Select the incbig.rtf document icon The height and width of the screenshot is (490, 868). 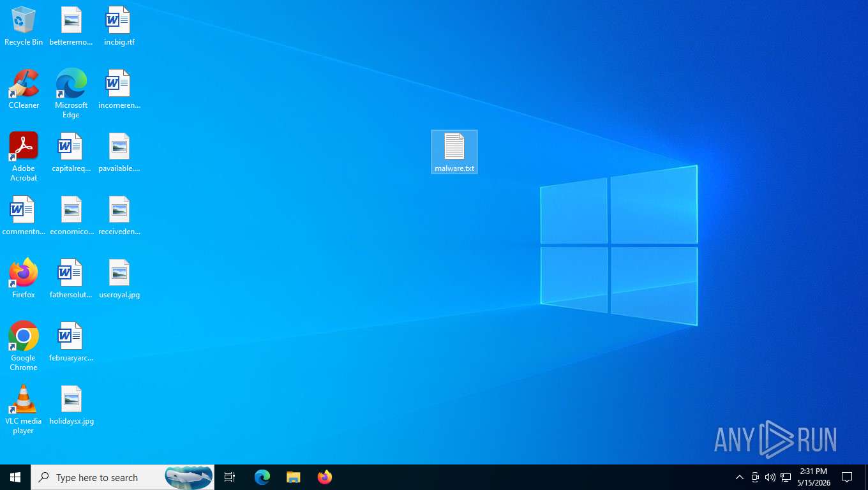(119, 27)
